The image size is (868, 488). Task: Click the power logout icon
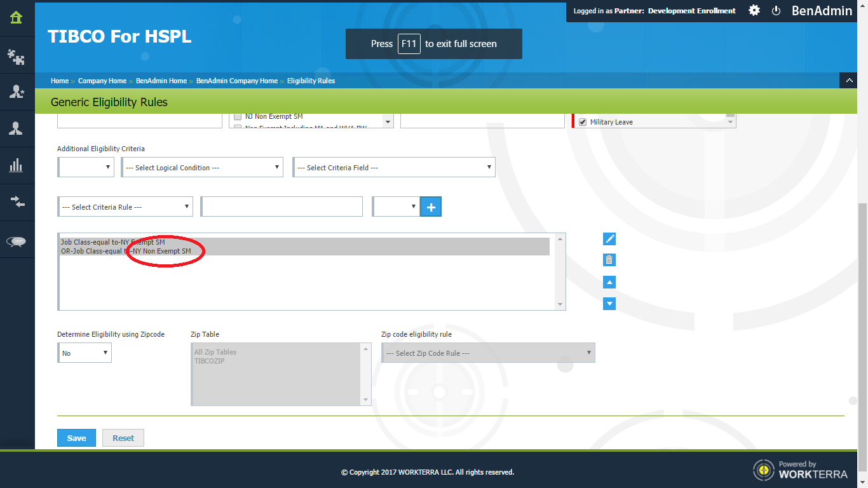[776, 11]
